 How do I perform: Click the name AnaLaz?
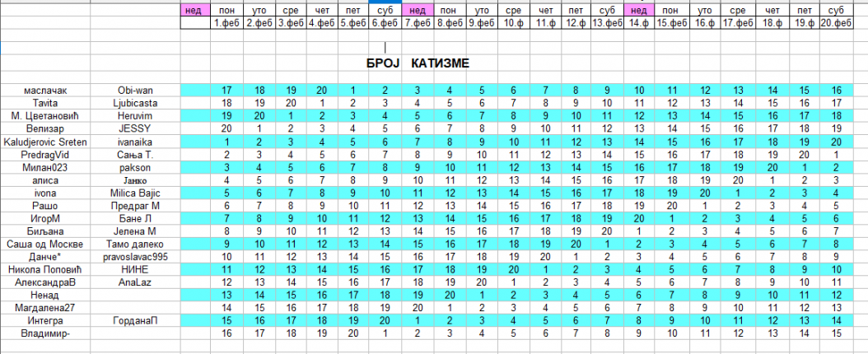(135, 282)
